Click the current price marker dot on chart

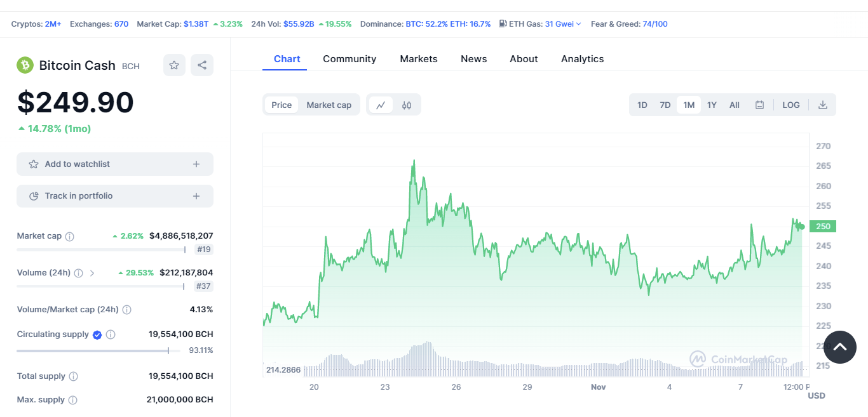[802, 227]
